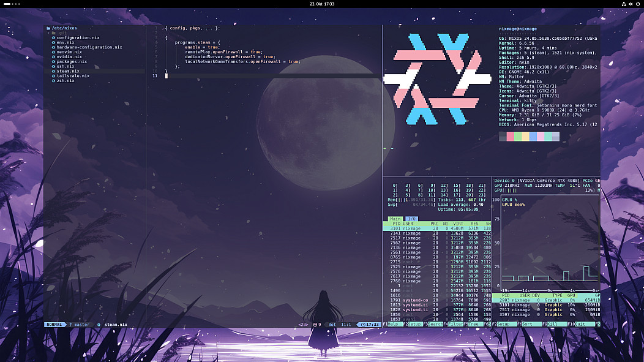Select zsh.nix in the file explorer
644x362 pixels.
click(65, 81)
